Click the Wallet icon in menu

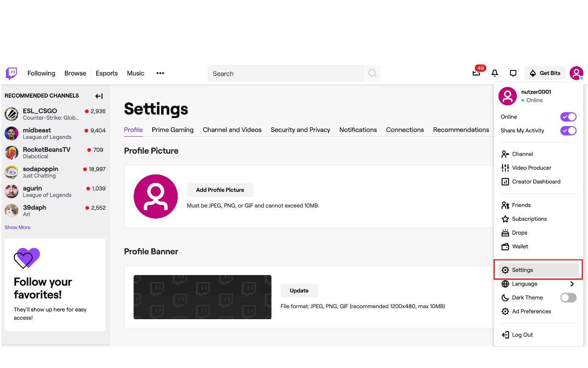point(505,247)
